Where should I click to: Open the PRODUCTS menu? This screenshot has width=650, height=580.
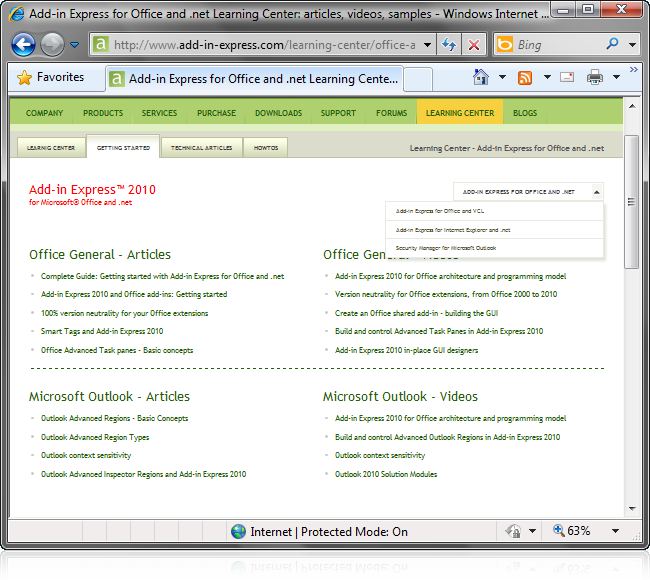[x=103, y=113]
